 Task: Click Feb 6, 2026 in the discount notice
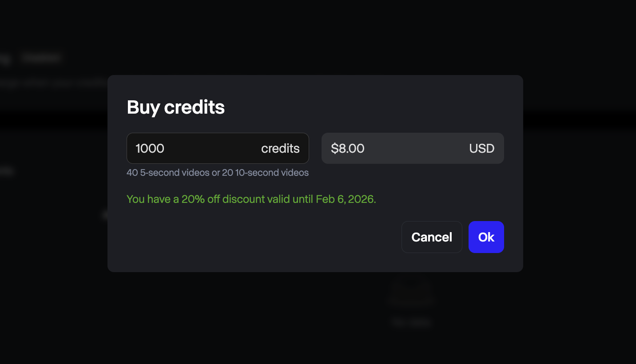pyautogui.click(x=346, y=199)
